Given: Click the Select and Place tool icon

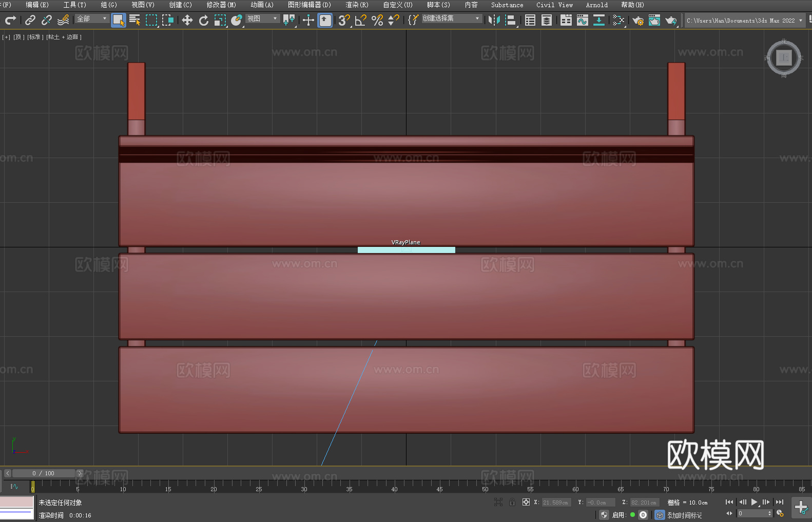Looking at the screenshot, I should pos(237,20).
